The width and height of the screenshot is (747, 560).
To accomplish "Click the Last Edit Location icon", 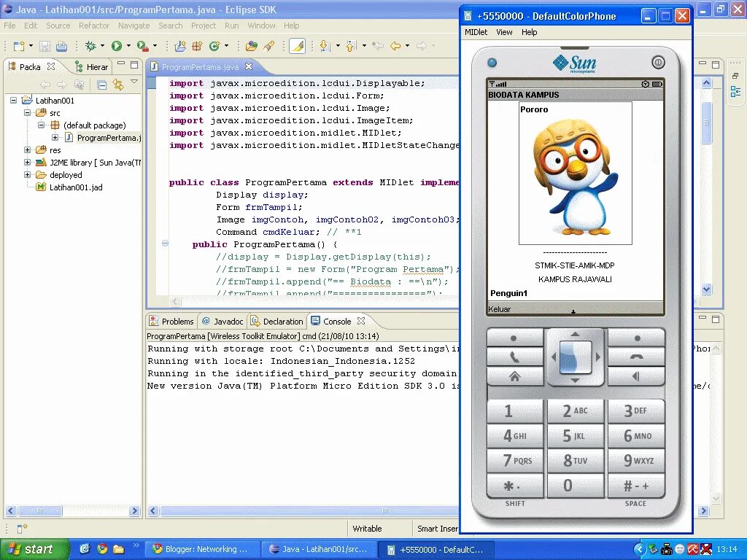I will tap(379, 46).
